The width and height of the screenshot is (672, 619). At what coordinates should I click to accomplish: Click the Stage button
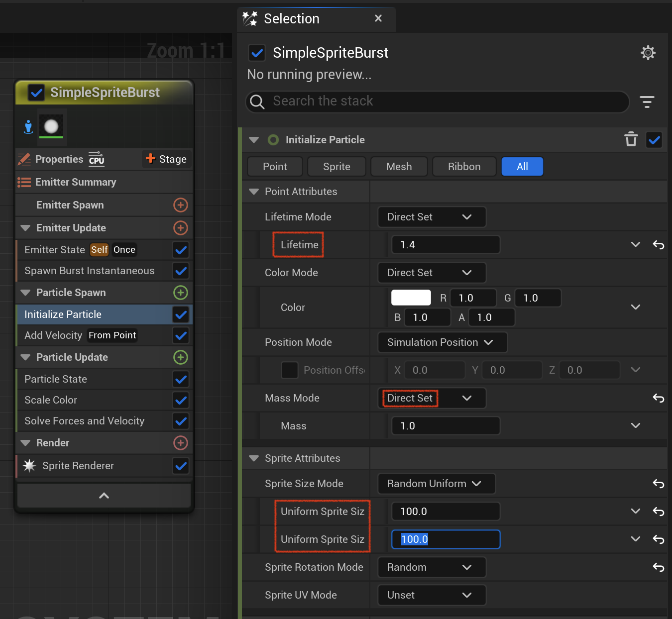click(x=166, y=159)
